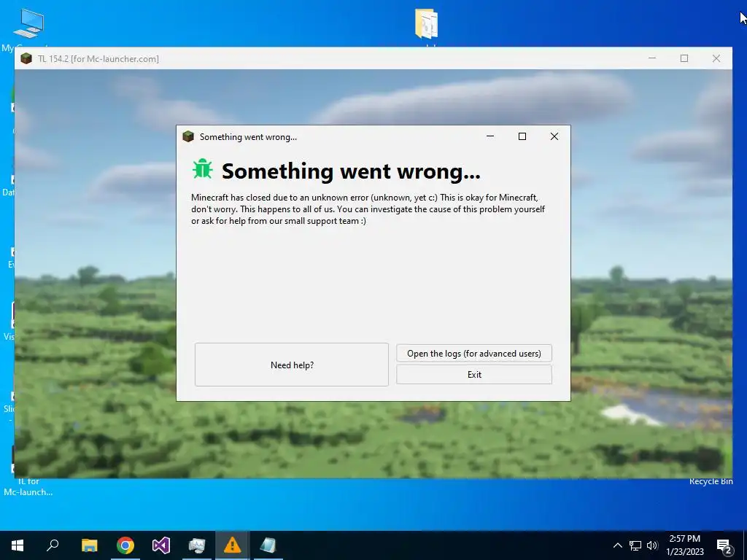Select the warning triangle taskbar app
The width and height of the screenshot is (747, 560).
[232, 545]
